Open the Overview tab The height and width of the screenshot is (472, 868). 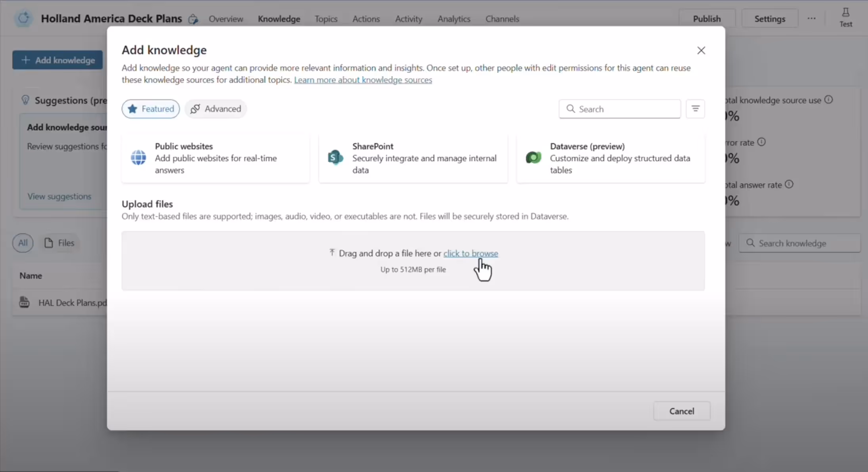(226, 19)
